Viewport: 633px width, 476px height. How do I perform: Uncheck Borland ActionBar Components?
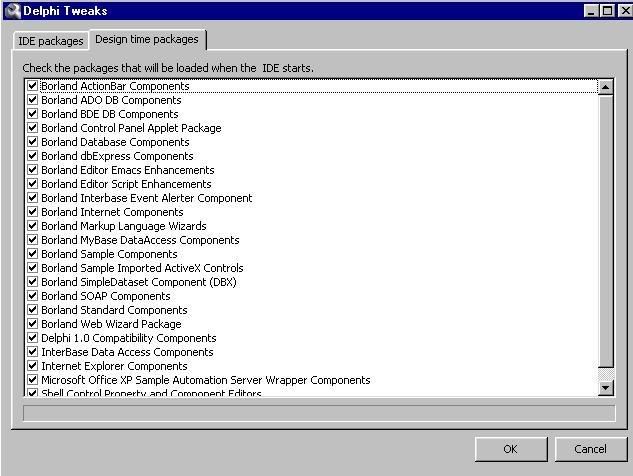pyautogui.click(x=33, y=86)
